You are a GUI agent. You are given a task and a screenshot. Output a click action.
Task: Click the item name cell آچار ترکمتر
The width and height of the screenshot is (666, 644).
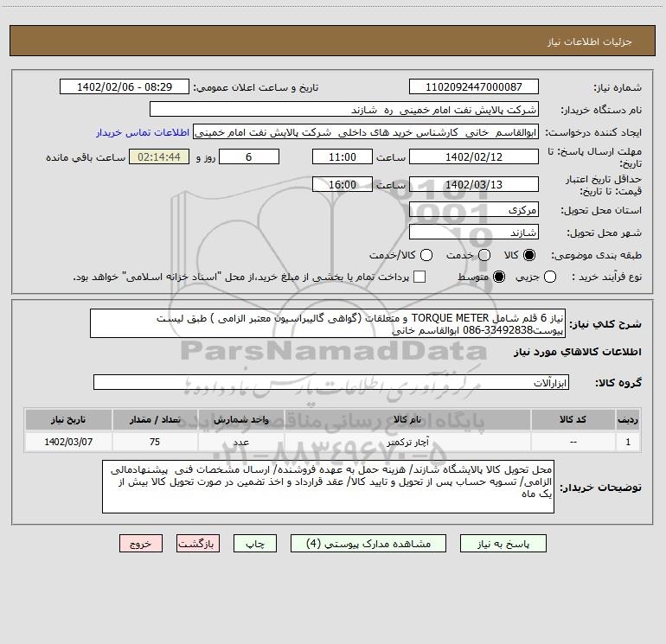pos(407,442)
